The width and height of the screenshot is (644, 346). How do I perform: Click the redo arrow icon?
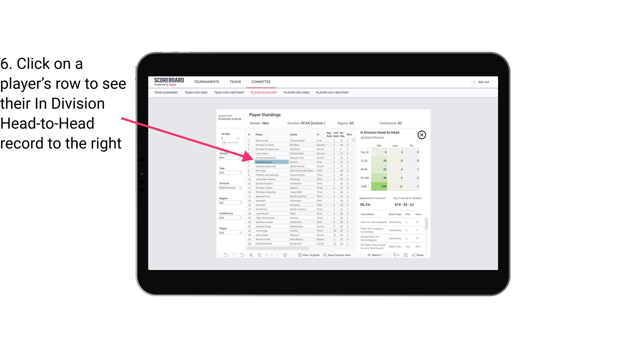(x=234, y=256)
